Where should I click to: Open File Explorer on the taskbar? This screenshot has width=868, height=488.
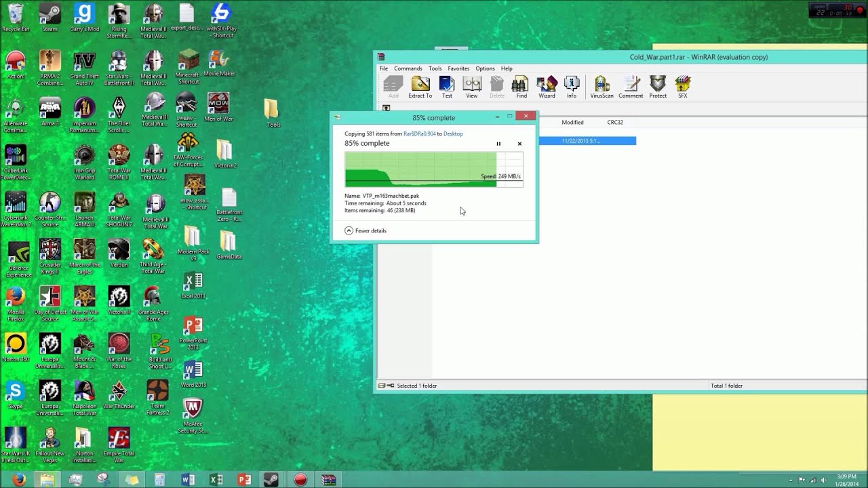click(x=47, y=479)
